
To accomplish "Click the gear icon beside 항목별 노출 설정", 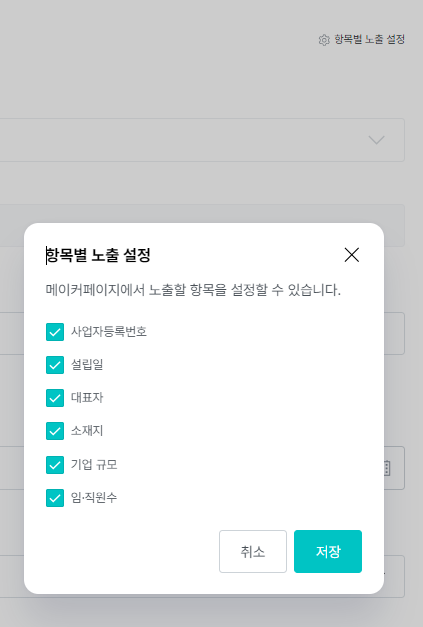I will click(324, 40).
